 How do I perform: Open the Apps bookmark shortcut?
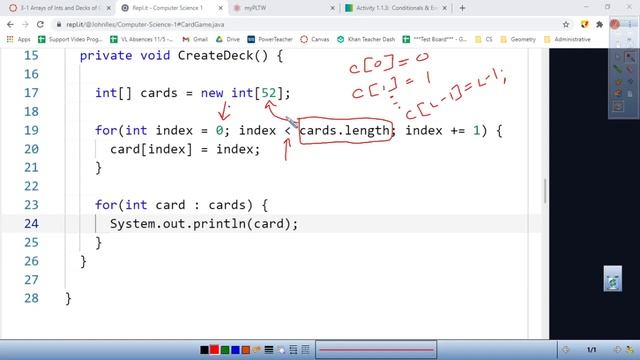19,39
